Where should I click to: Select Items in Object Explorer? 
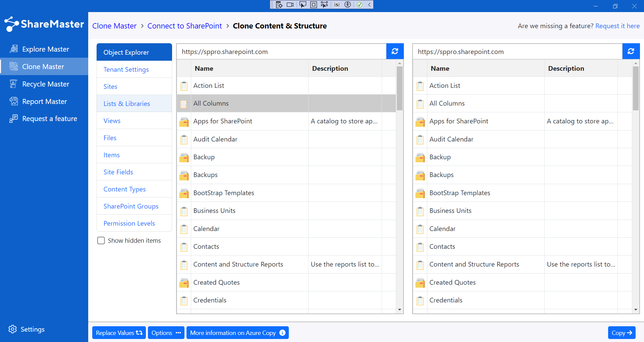pos(134,155)
